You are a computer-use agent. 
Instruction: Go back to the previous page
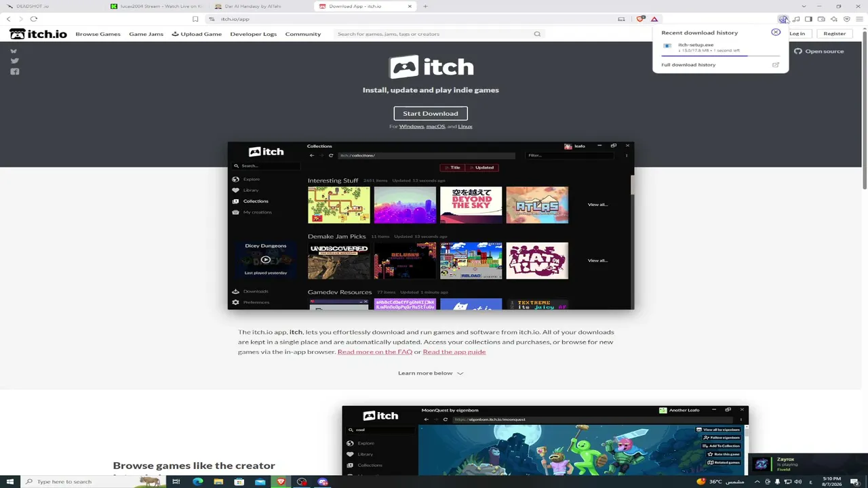point(9,19)
